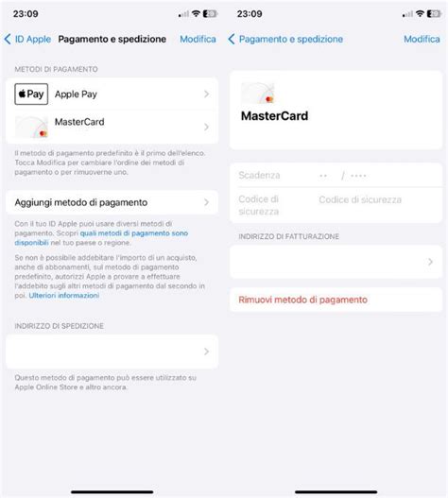Tap the Codice di sicurezza input field
Viewport: 448px width, 498px height.
pos(360,199)
